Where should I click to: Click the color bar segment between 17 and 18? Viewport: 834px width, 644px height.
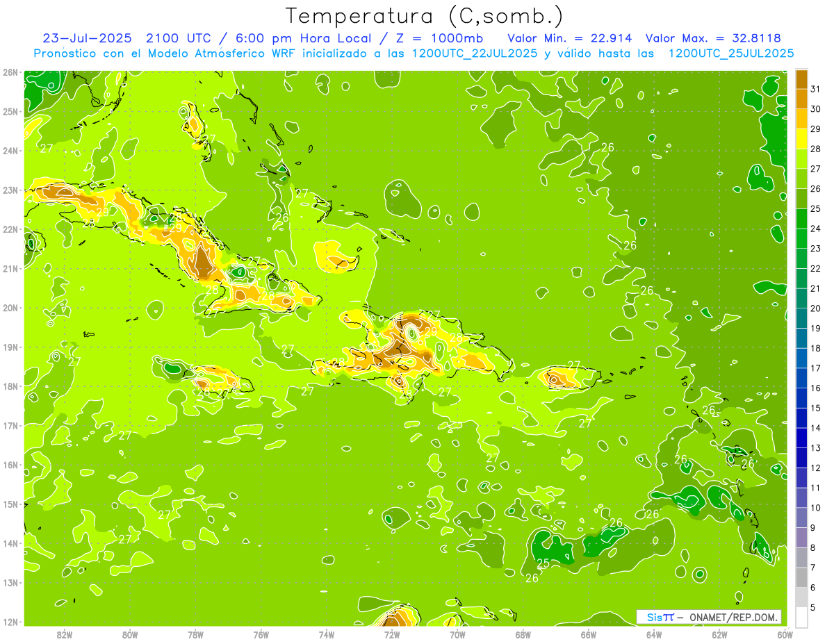[801, 358]
